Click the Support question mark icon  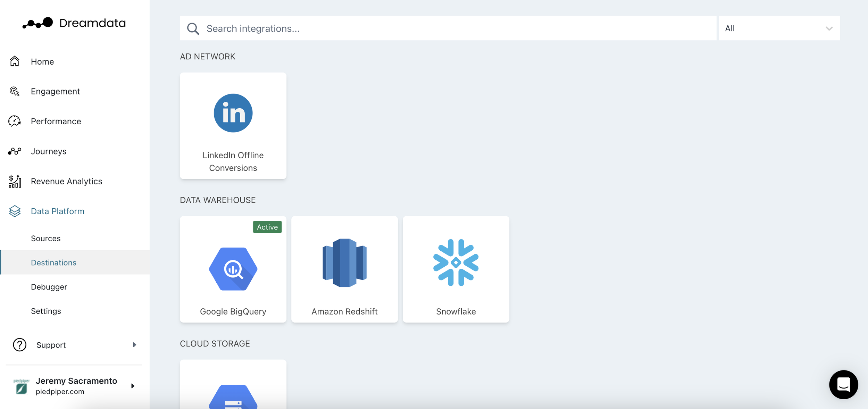click(x=19, y=345)
